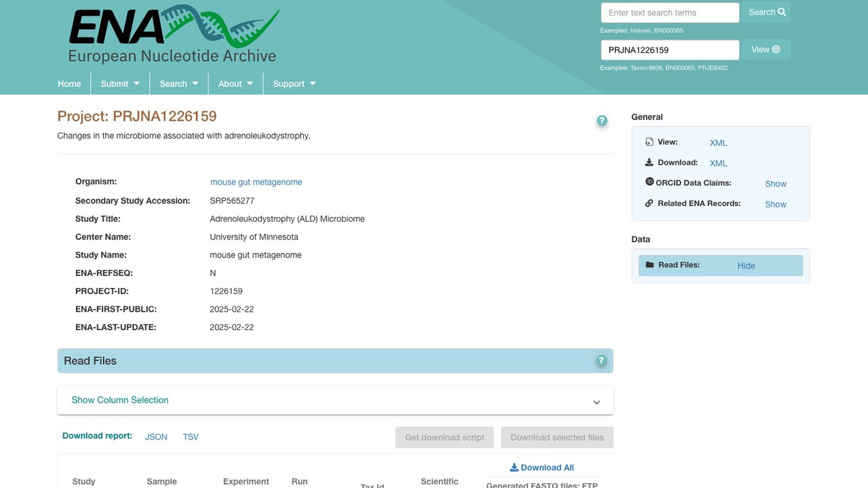Focus the text search terms field
Screen dimensions: 868x488
(670, 13)
